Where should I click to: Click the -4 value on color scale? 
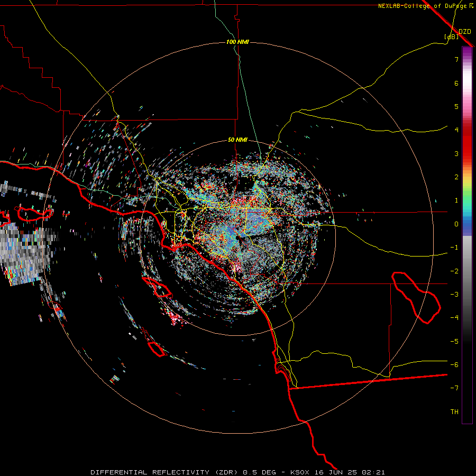[x=454, y=318]
